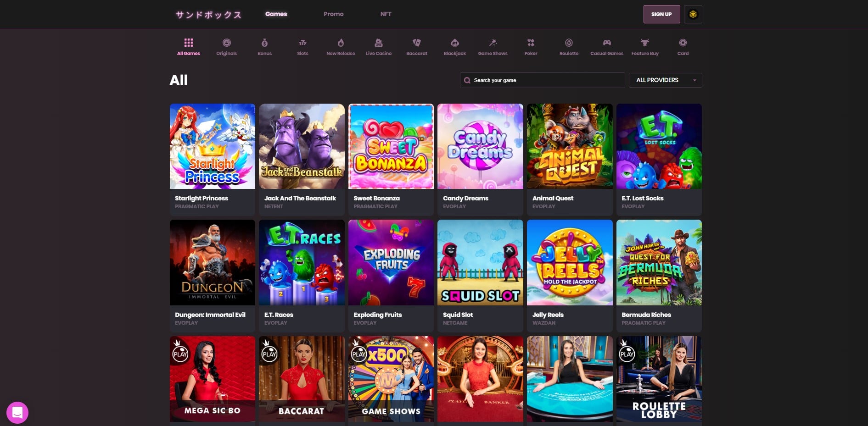Click the Sign Up button
The image size is (868, 426).
tap(661, 14)
